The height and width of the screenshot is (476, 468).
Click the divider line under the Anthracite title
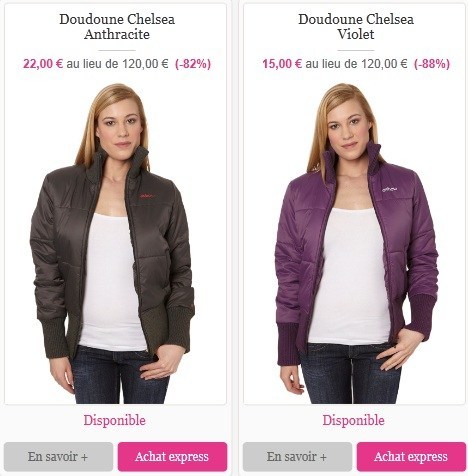pyautogui.click(x=117, y=50)
